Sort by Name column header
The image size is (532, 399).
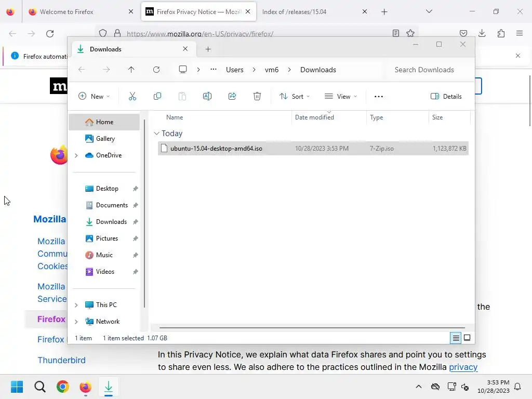click(x=175, y=117)
